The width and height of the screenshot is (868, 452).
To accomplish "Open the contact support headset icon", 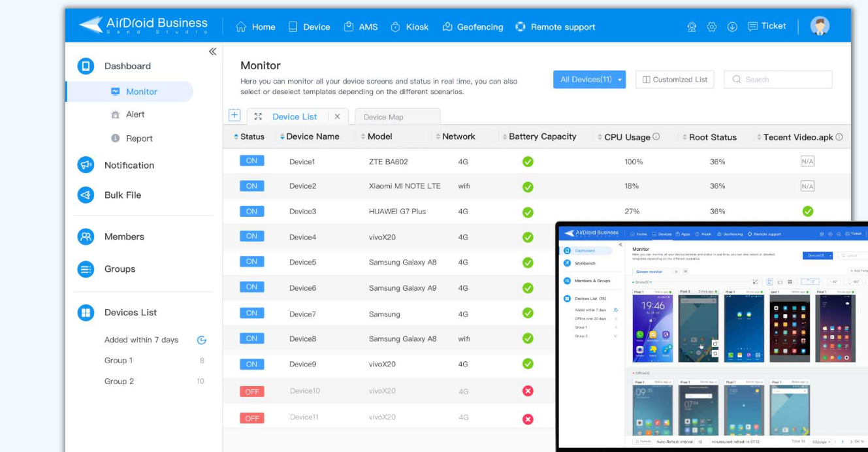I will click(692, 26).
